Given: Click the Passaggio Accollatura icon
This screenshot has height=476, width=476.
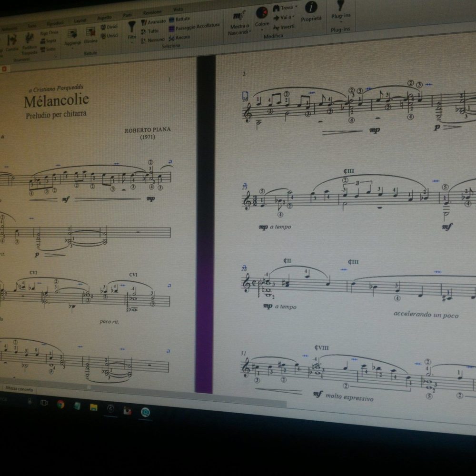Looking at the screenshot, I should point(171,29).
